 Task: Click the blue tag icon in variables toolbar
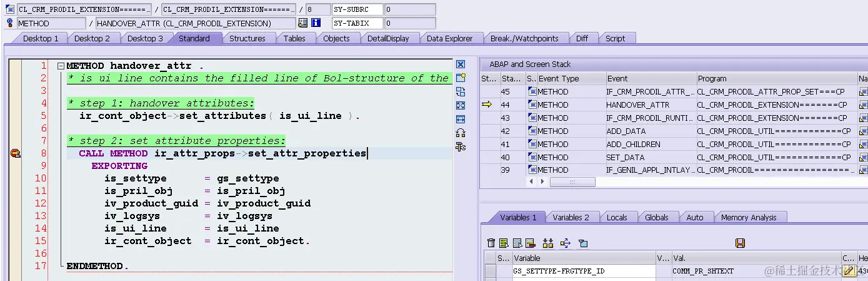click(x=582, y=243)
